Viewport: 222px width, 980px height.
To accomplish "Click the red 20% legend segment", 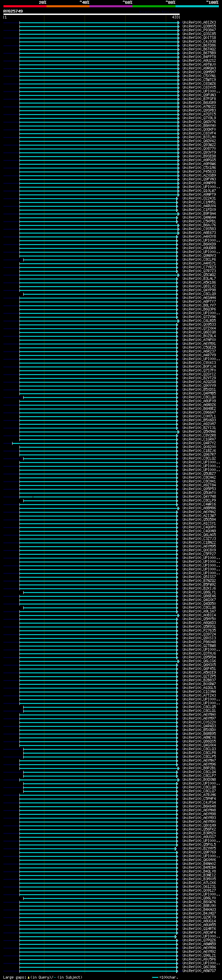I will 25,6.
